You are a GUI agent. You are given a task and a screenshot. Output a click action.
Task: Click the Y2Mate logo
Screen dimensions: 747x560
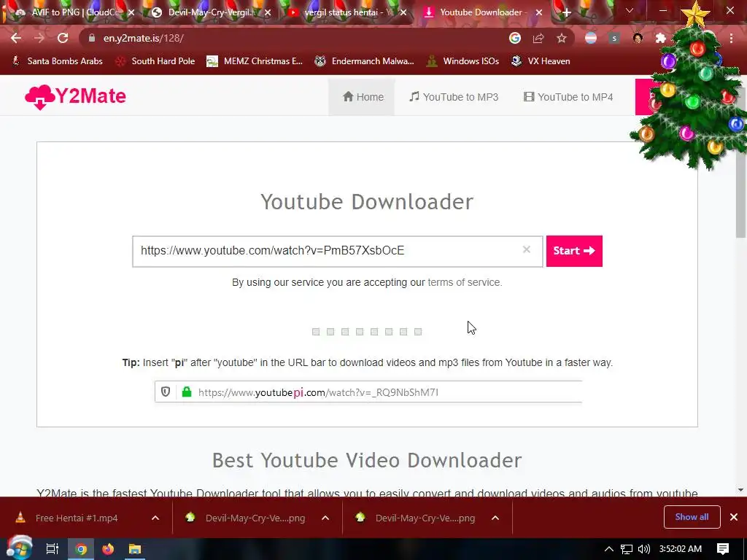75,97
